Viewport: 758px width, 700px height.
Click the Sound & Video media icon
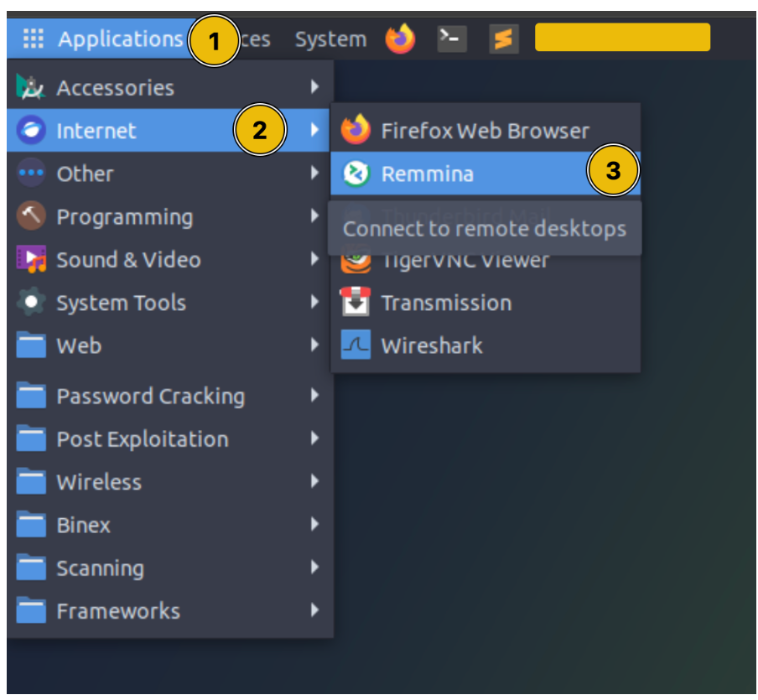click(31, 259)
